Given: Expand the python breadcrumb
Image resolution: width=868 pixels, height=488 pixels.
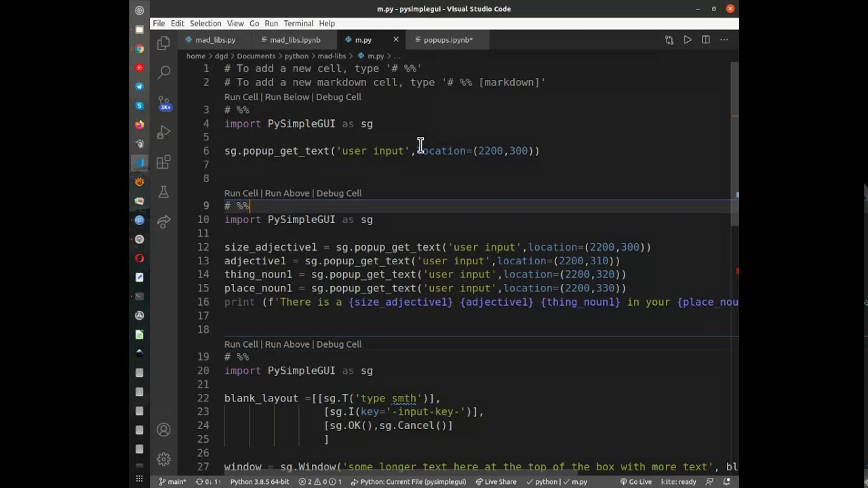Looking at the screenshot, I should [296, 56].
